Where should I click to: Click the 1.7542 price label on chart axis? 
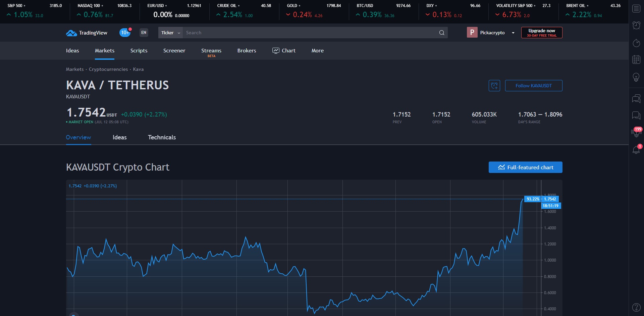point(550,199)
